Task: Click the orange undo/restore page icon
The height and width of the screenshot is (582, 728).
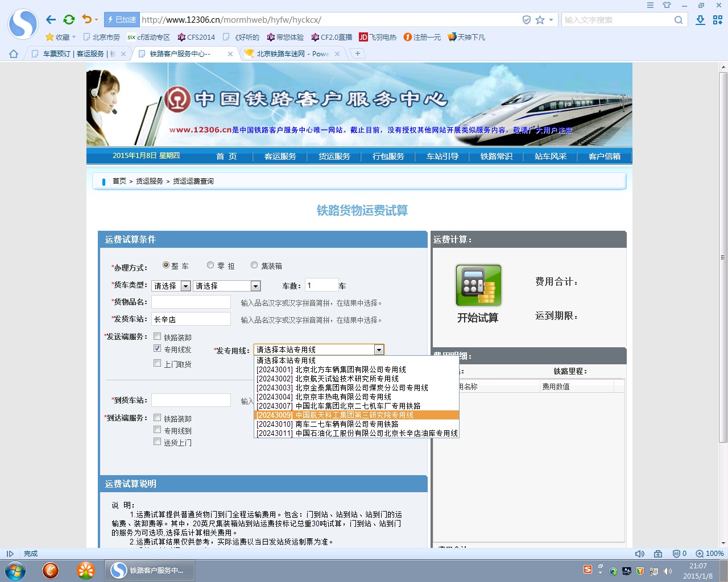Action: click(x=87, y=19)
